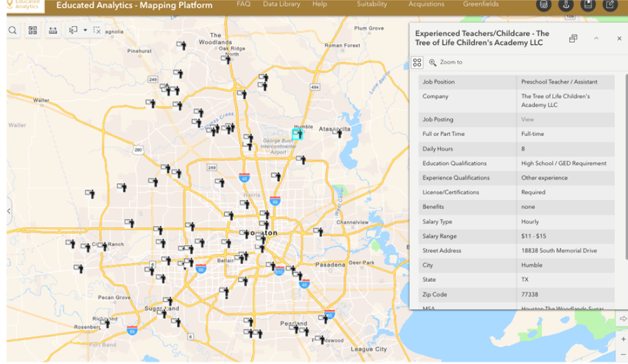Open the FAQ menu item
The image size is (628, 364).
pyautogui.click(x=243, y=4)
